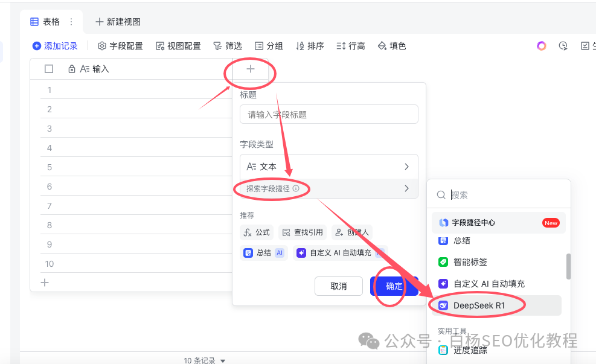The image size is (596, 364).
Task: Toggle the lock icon on 输入 column
Action: pos(71,68)
